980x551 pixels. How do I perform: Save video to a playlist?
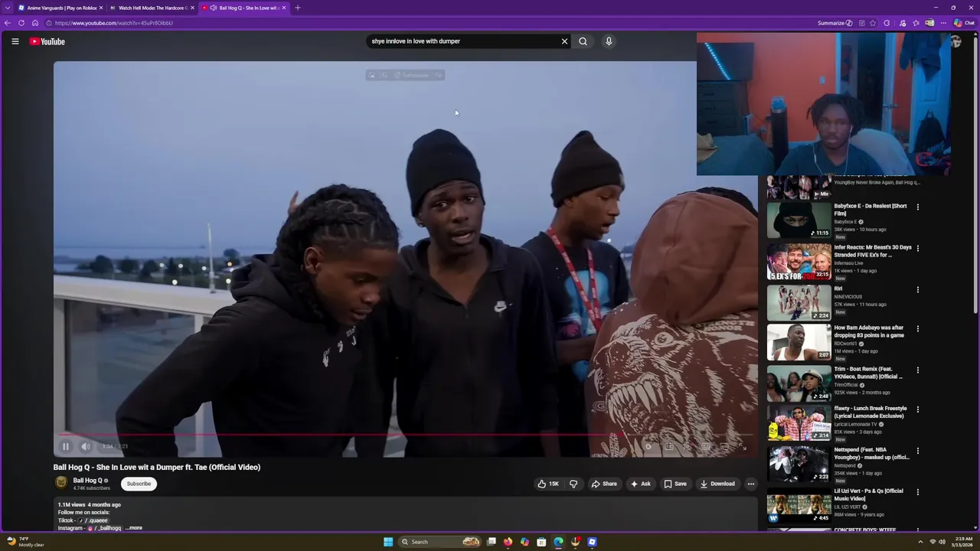click(675, 484)
